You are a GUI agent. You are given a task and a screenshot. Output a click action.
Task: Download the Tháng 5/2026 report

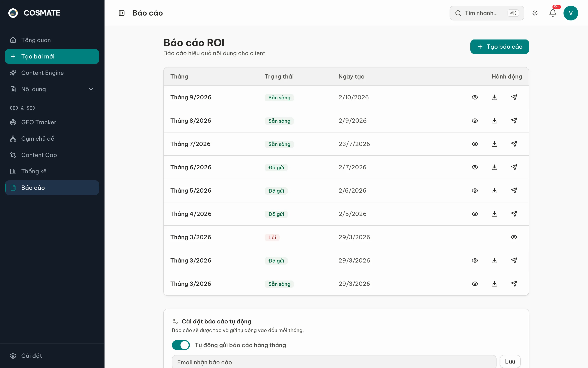coord(494,191)
